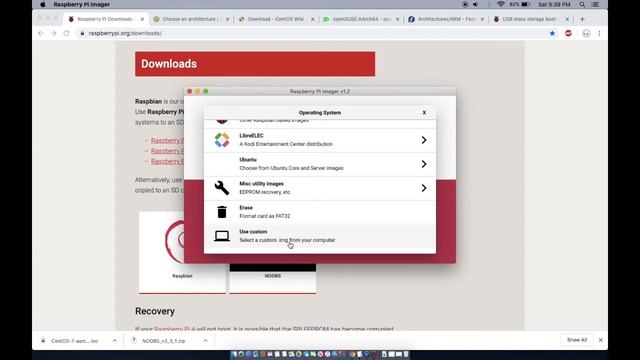Open first Raspberry Pi Imager link on webpage

pos(167,140)
